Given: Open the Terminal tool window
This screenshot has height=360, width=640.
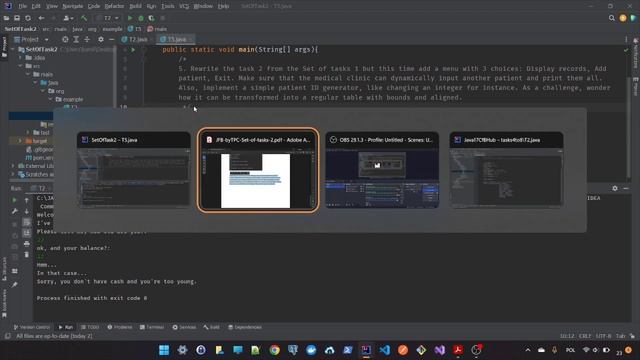Looking at the screenshot, I should [x=152, y=327].
